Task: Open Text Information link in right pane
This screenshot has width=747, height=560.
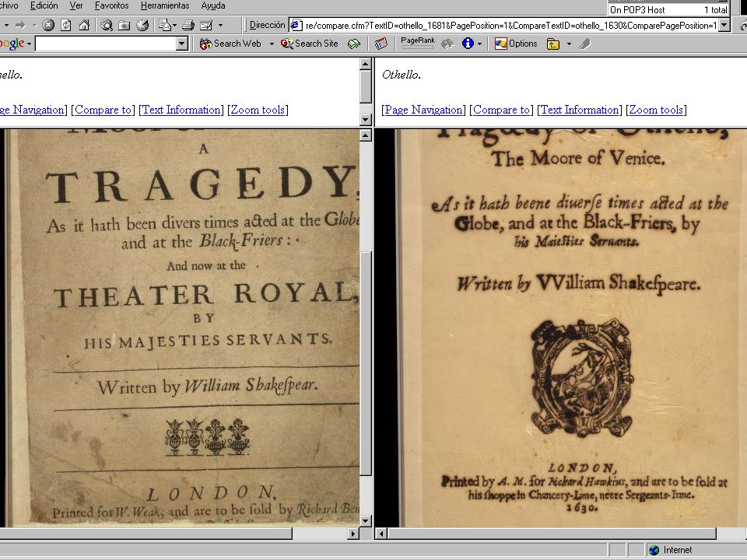Action: point(580,110)
